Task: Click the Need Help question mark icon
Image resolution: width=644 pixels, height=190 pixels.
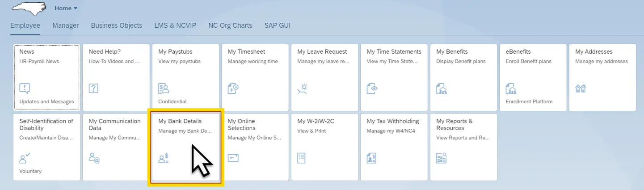Action: 93,89
